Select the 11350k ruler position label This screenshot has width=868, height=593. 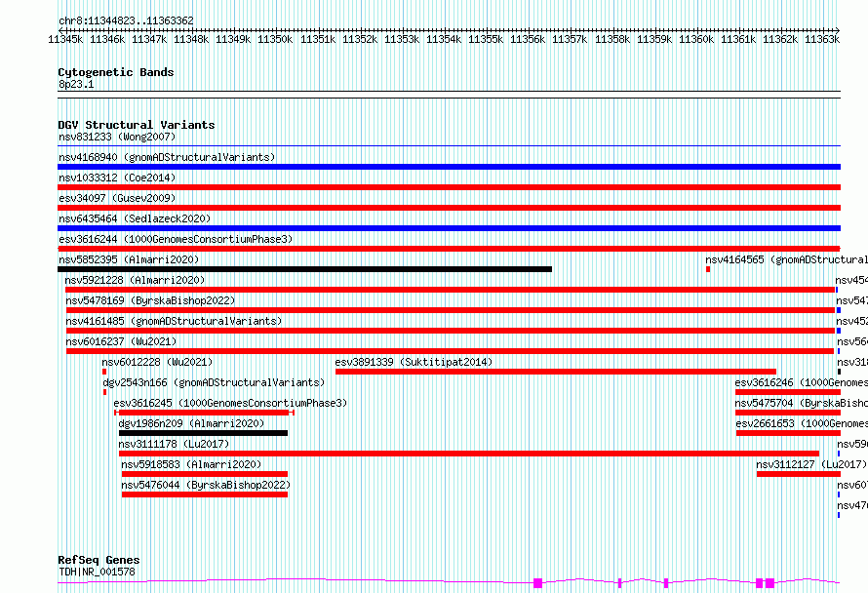[275, 39]
